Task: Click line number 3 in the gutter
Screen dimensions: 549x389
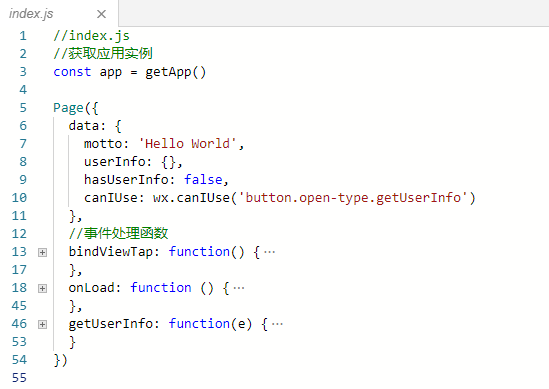Action: click(23, 72)
